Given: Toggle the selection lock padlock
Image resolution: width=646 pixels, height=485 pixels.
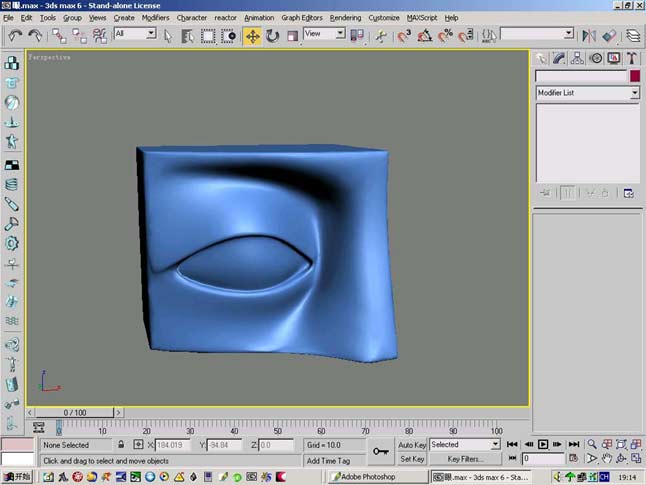Looking at the screenshot, I should click(121, 445).
